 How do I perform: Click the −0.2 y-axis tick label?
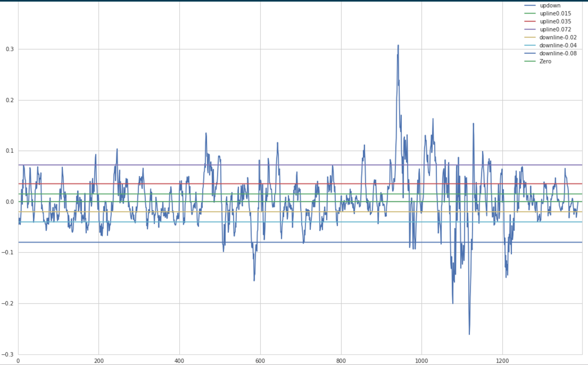tap(8, 304)
